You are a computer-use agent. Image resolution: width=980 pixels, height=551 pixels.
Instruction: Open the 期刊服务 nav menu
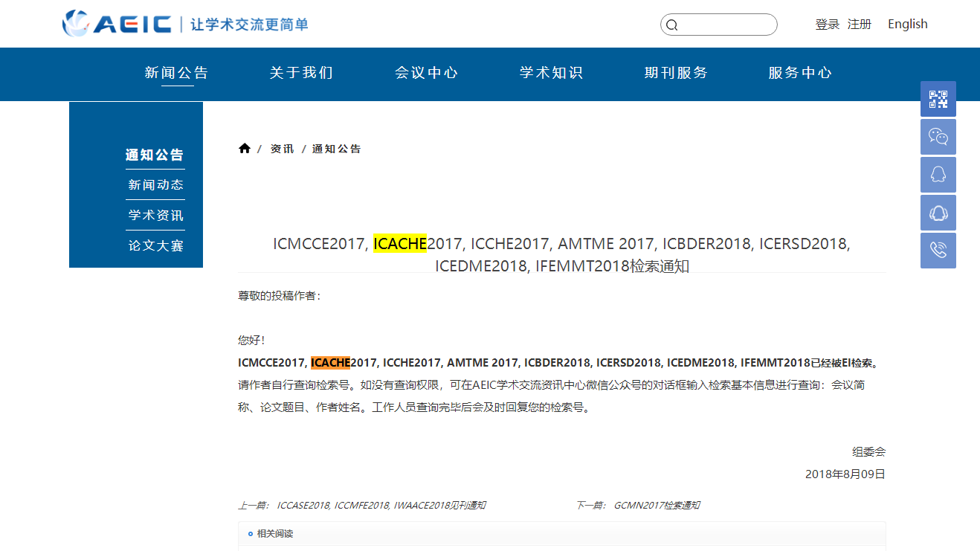677,73
